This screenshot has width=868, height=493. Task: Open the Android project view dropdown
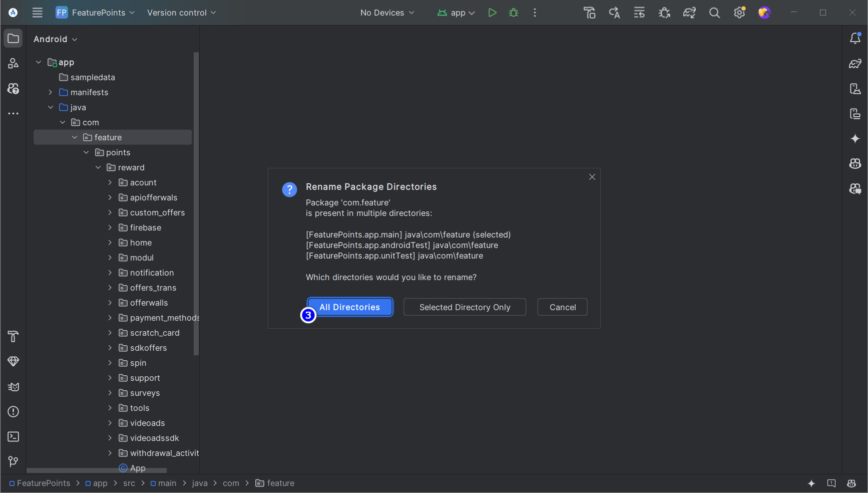pos(55,39)
